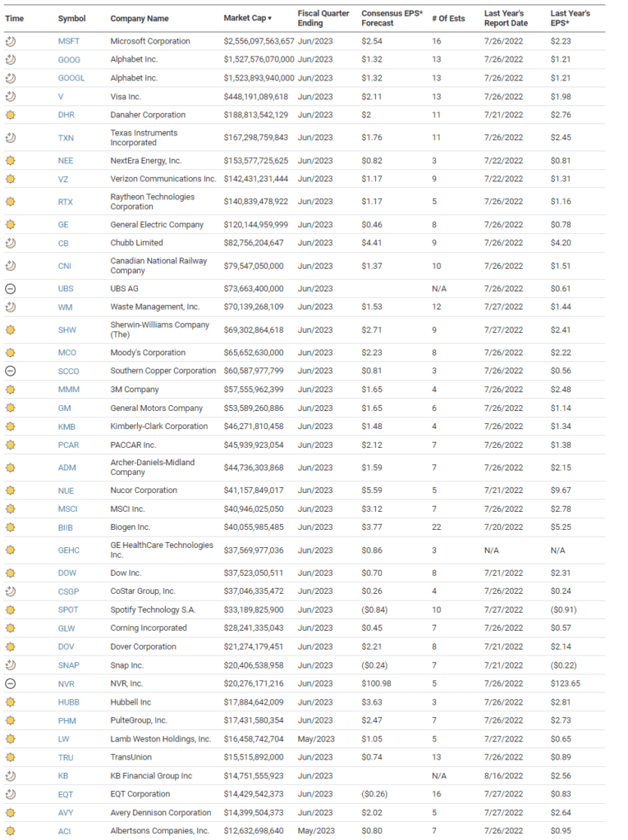The height and width of the screenshot is (840, 628).
Task: Select the market cap $448,191,089,618
Action: click(256, 97)
